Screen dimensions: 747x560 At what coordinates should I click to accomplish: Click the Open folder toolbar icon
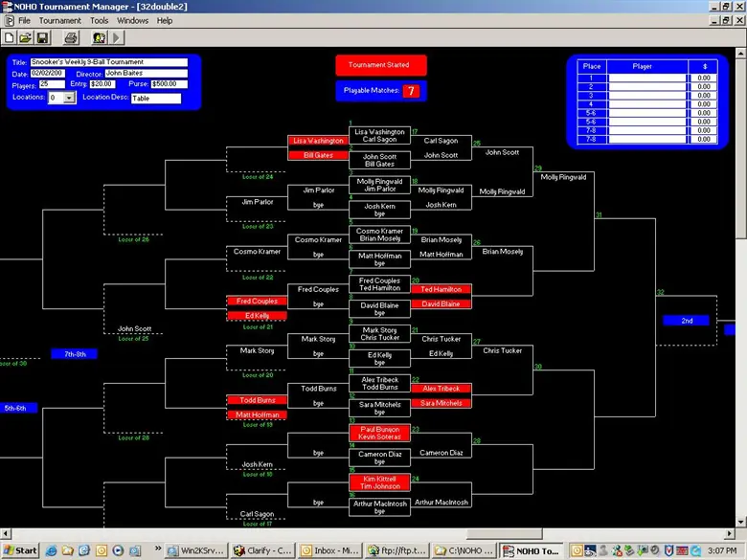pos(25,37)
